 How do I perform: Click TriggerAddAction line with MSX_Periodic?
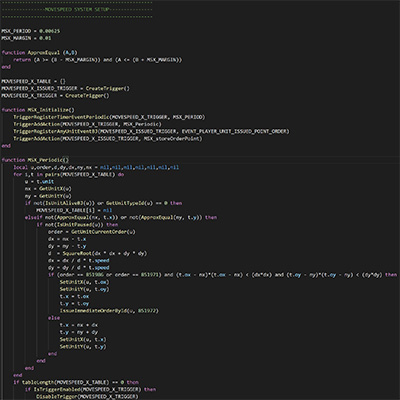click(x=87, y=124)
